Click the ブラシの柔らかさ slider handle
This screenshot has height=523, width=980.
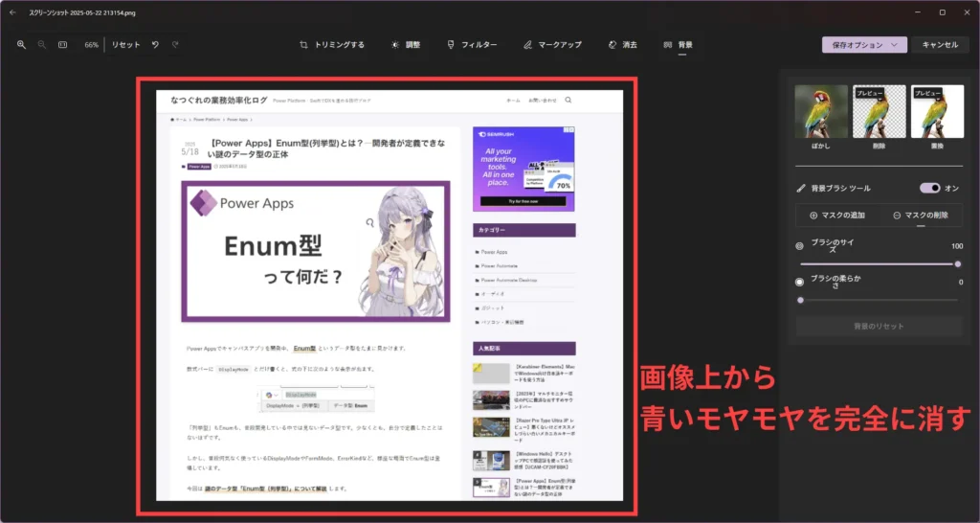point(801,300)
